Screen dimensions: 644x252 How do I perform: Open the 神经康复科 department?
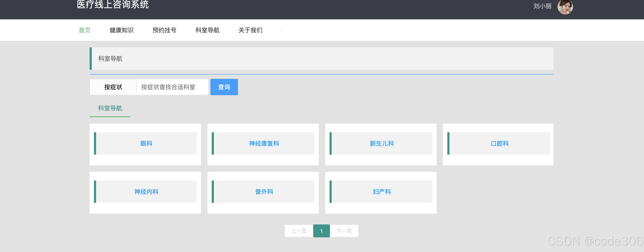click(264, 143)
